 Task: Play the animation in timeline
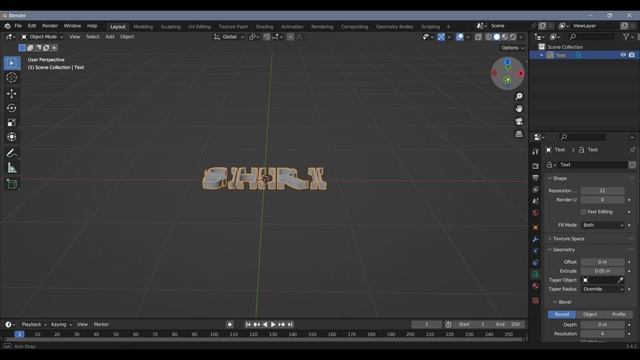click(273, 324)
